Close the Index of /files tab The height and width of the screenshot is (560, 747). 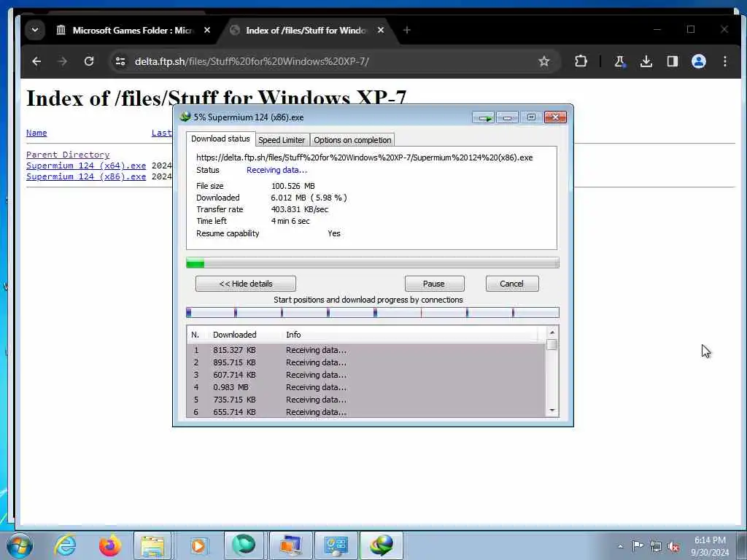tap(381, 30)
